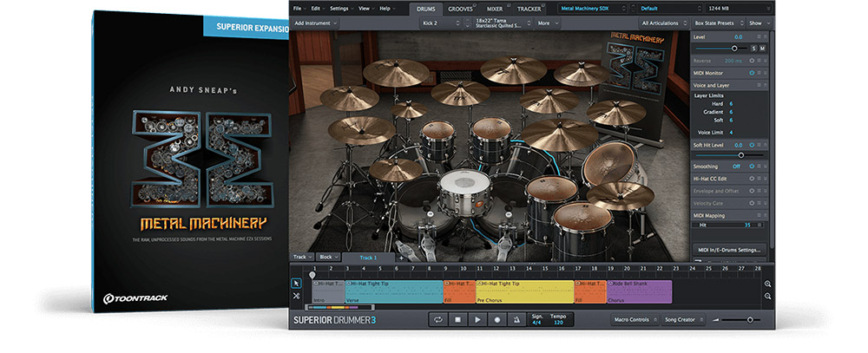Image resolution: width=868 pixels, height=353 pixels.
Task: Open the More dropdown
Action: (x=548, y=23)
